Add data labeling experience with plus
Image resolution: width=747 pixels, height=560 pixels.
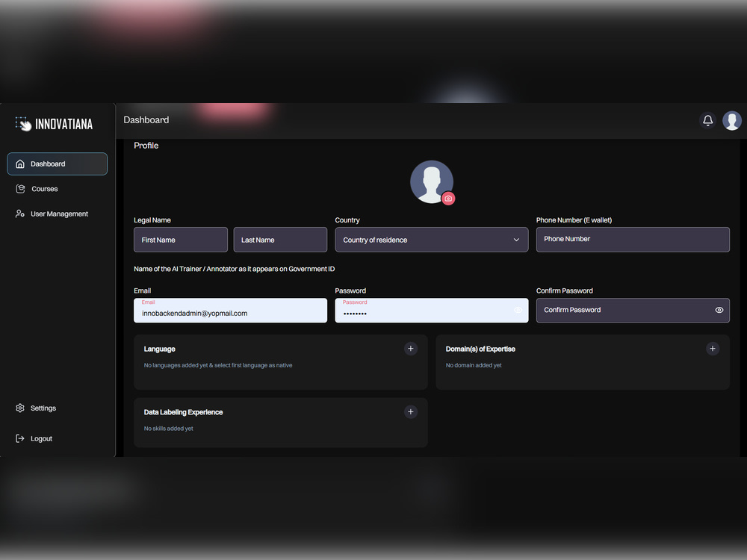click(x=411, y=412)
